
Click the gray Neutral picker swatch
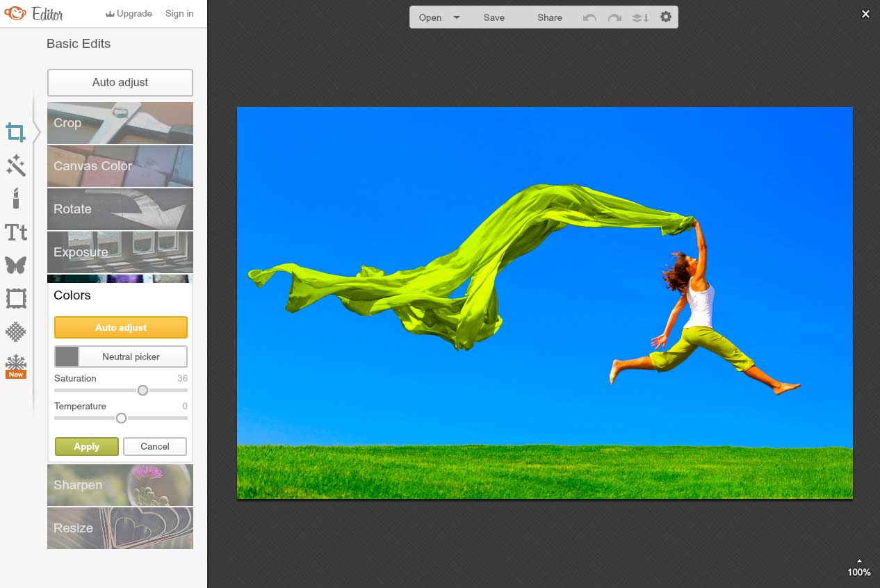(67, 357)
